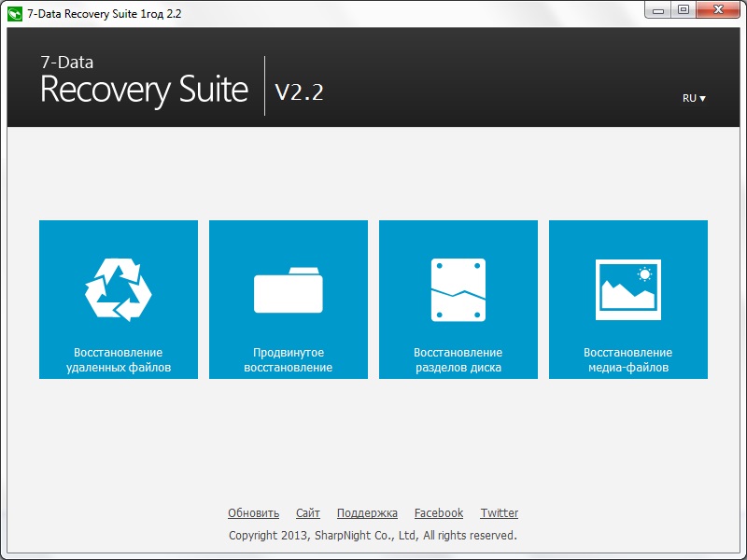The height and width of the screenshot is (560, 747).
Task: Visit the Facebook link
Action: tap(439, 512)
